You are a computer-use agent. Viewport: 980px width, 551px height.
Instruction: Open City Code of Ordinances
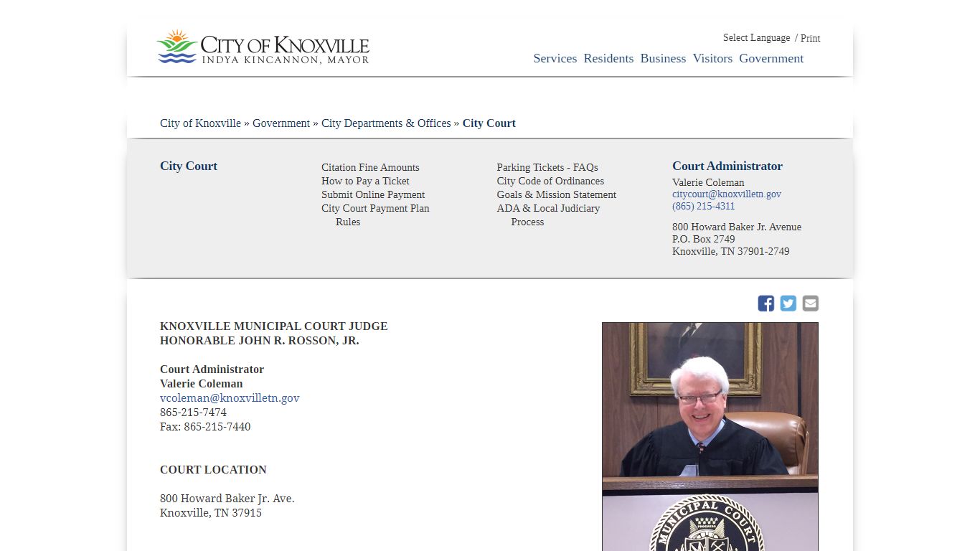pyautogui.click(x=550, y=181)
